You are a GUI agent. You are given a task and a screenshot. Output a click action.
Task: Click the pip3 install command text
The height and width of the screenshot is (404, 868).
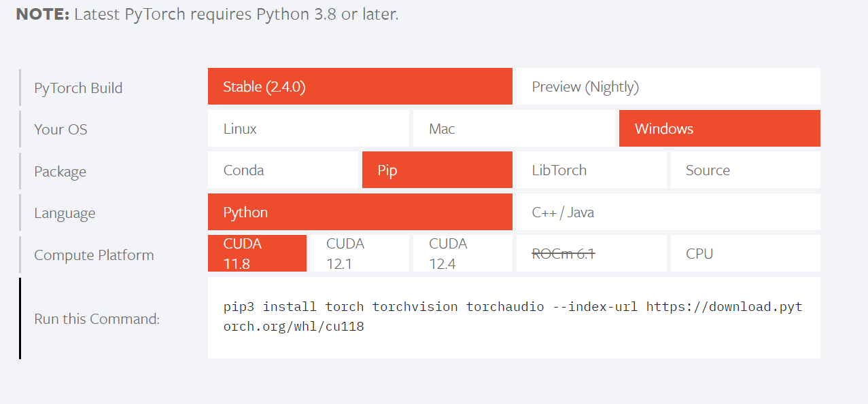coord(513,316)
